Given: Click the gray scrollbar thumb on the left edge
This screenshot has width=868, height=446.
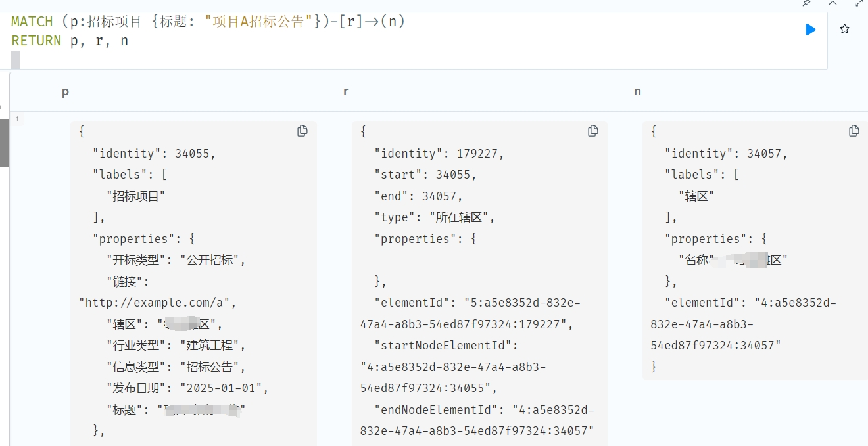Looking at the screenshot, I should 4,142.
